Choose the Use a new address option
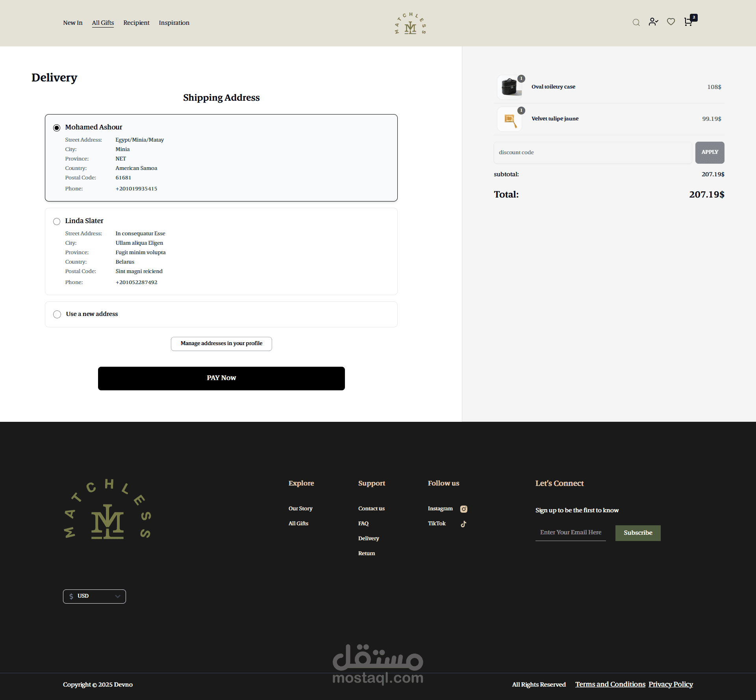Image resolution: width=756 pixels, height=700 pixels. tap(57, 314)
